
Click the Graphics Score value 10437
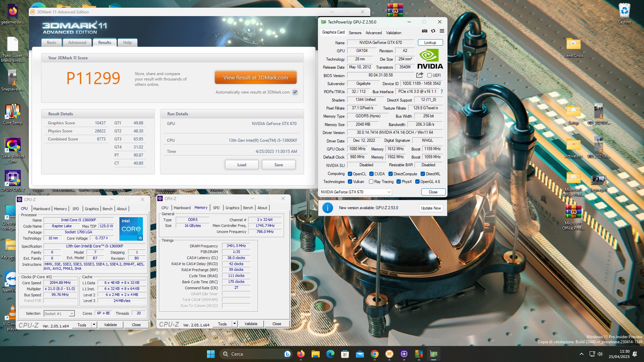coord(100,123)
